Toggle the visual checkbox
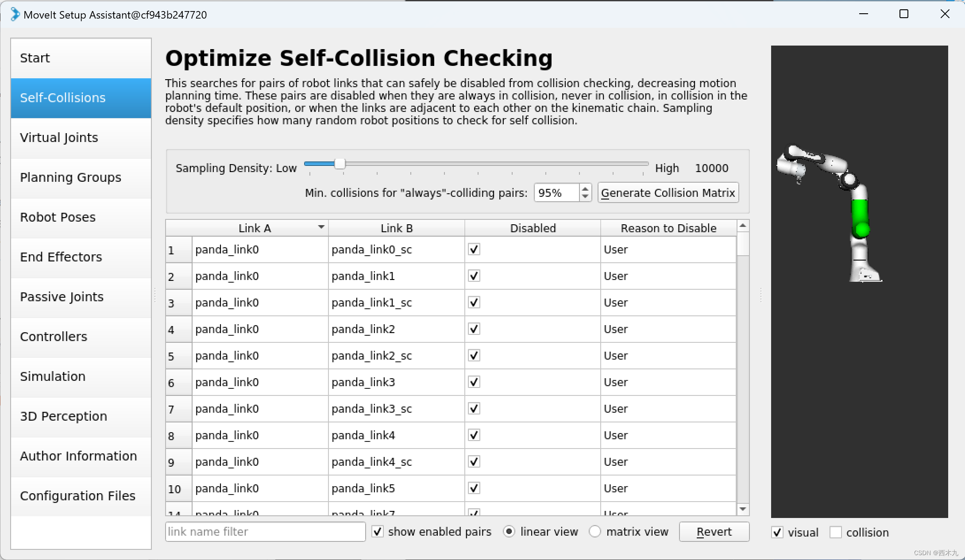Viewport: 965px width, 560px height. [777, 533]
